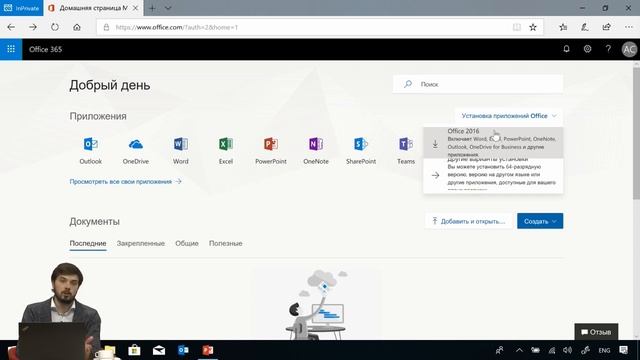Close the Office home browser tab
This screenshot has width=640, height=360.
(136, 8)
